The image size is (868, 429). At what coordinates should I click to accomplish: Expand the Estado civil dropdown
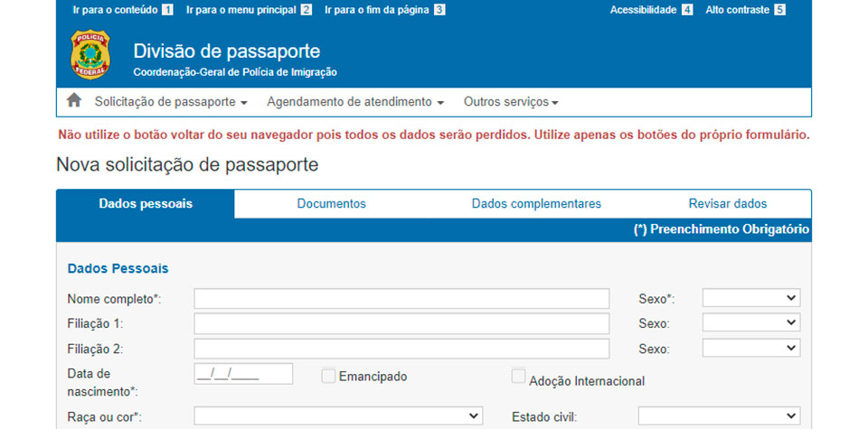click(x=719, y=415)
